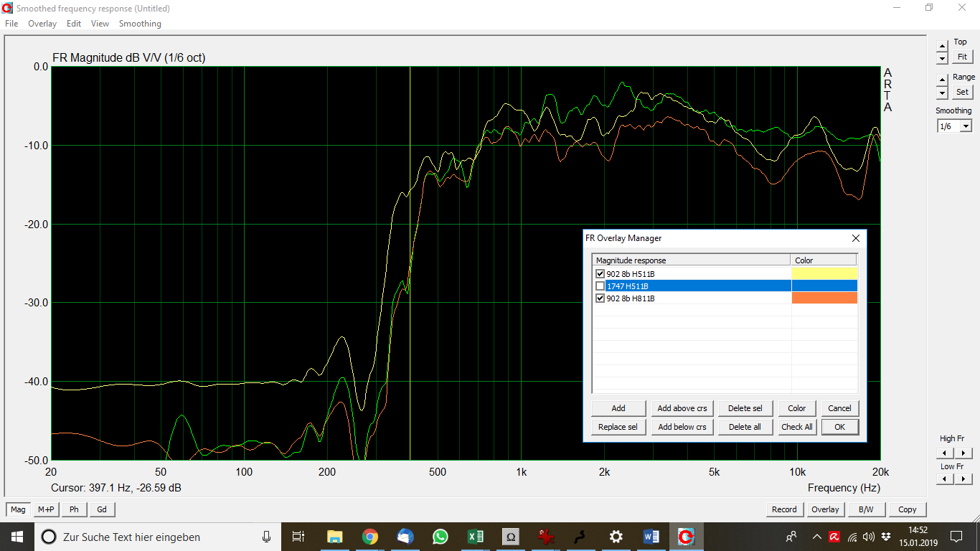This screenshot has width=980, height=551.
Task: Click the Color column header
Action: (x=824, y=260)
